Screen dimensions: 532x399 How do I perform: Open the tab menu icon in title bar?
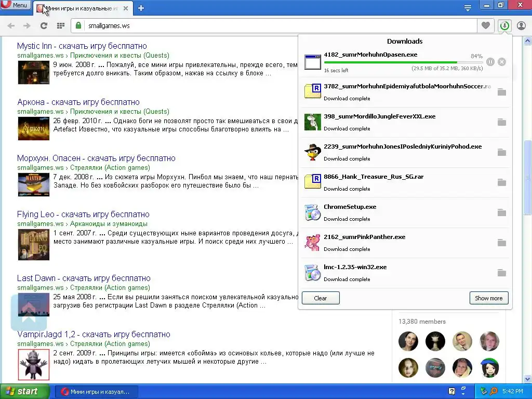point(468,8)
